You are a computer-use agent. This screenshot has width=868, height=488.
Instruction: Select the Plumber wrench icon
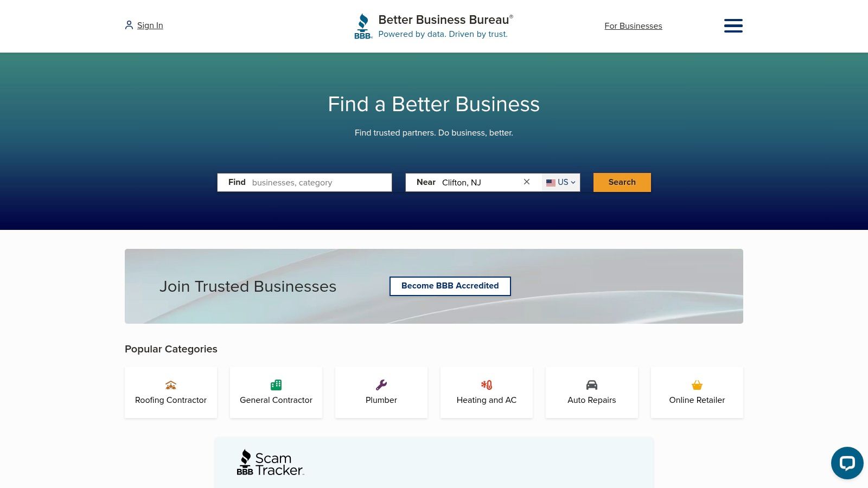coord(381,385)
